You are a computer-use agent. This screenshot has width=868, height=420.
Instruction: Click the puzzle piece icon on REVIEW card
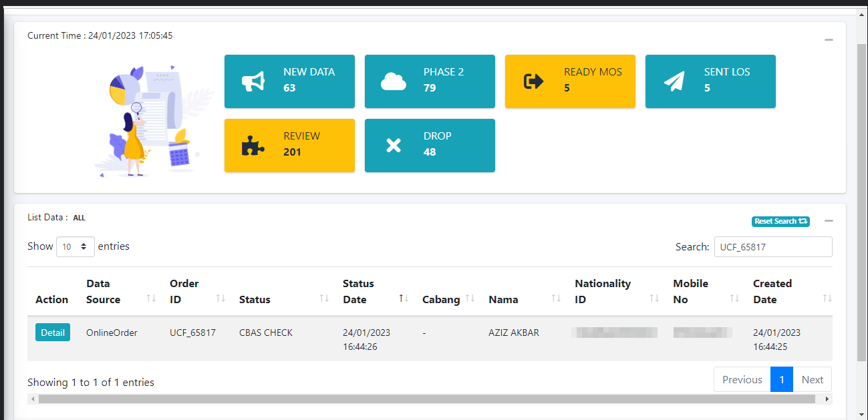(253, 146)
